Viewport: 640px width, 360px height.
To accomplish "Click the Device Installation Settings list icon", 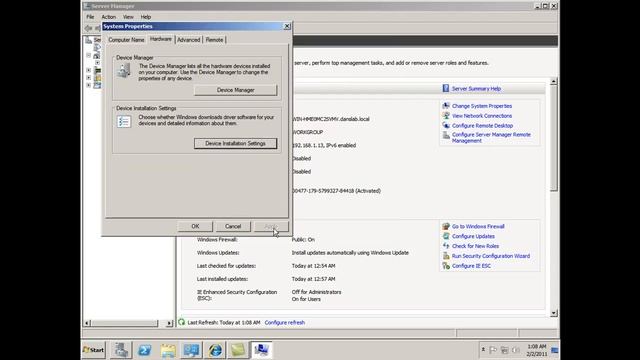I will [124, 121].
